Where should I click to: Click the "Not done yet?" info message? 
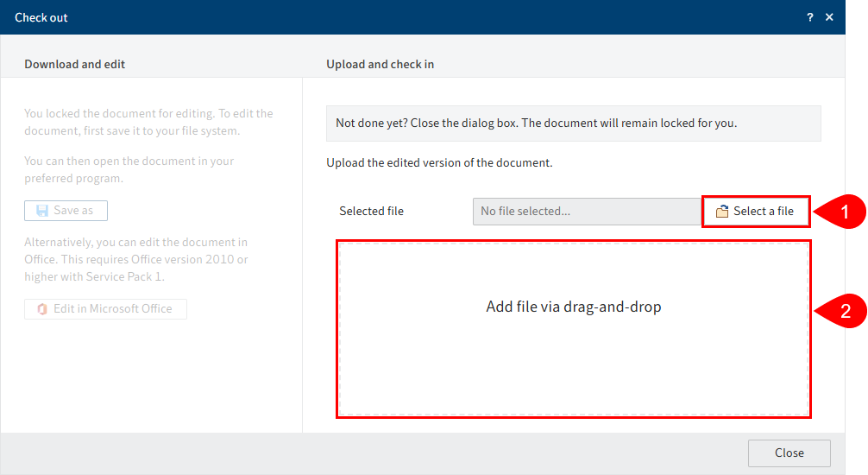[x=574, y=123]
